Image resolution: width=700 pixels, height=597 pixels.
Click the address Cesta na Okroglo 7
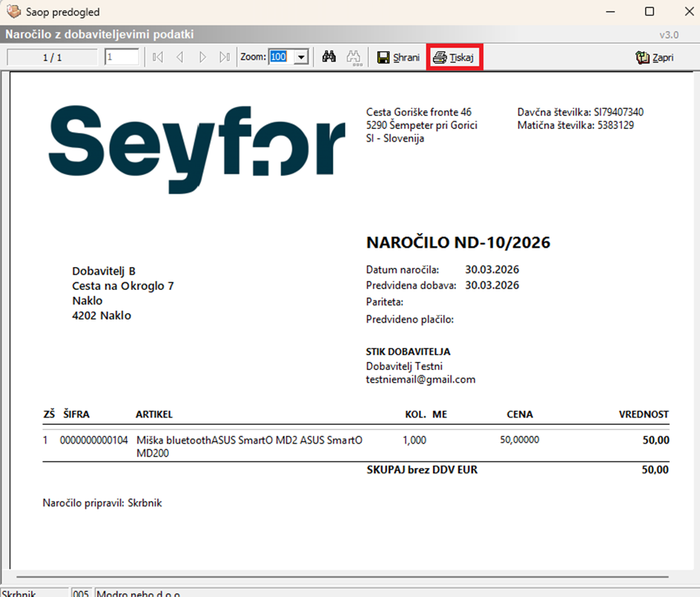(123, 286)
